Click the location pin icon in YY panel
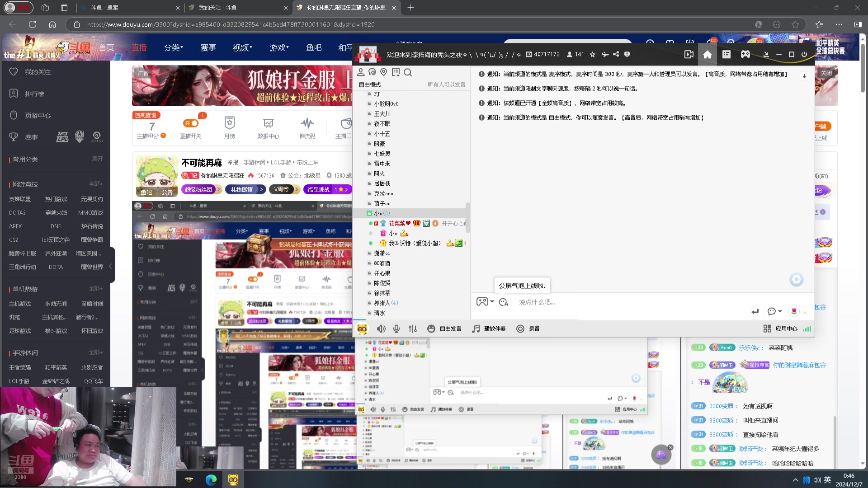Screen dimensions: 868x488 (384, 72)
